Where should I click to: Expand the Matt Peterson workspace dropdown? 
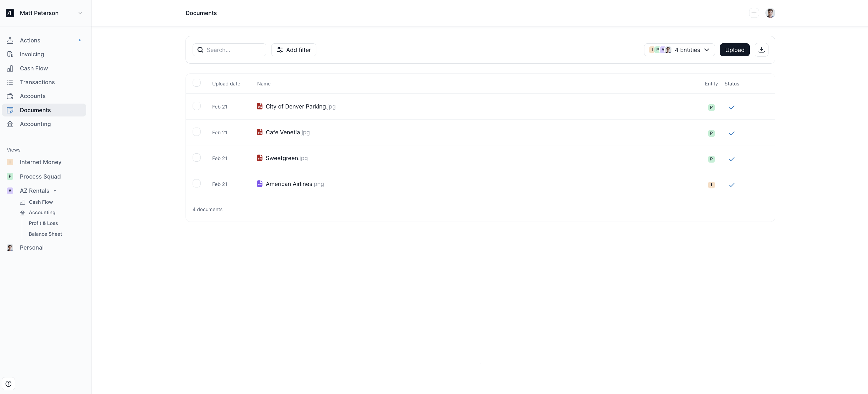(80, 13)
